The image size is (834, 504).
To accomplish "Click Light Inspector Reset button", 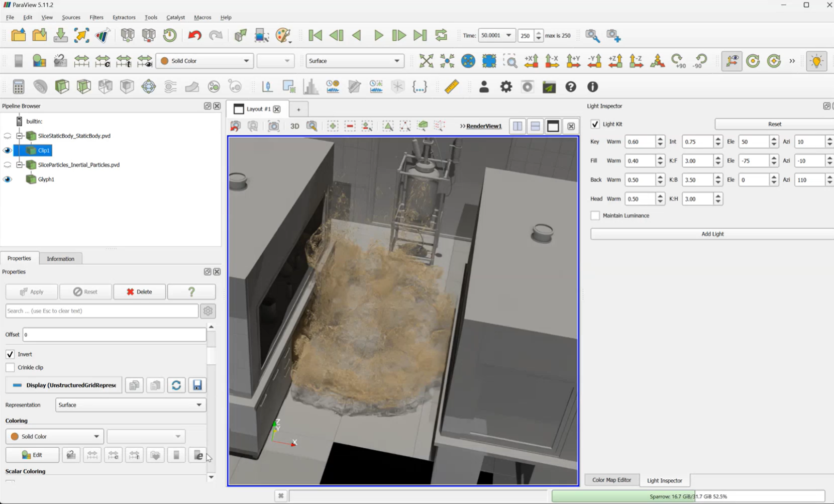I will [x=774, y=124].
